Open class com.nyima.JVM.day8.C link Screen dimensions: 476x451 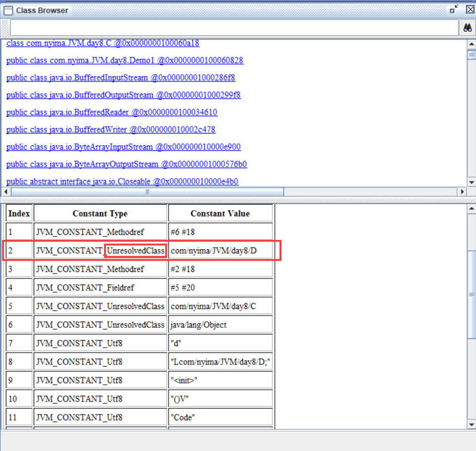[103, 43]
